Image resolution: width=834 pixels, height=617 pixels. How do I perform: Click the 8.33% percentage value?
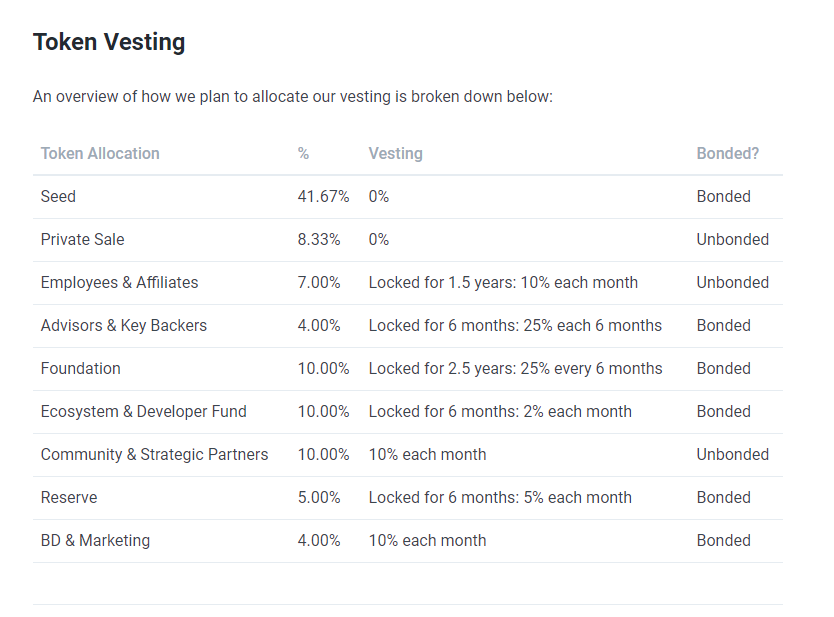pos(319,239)
